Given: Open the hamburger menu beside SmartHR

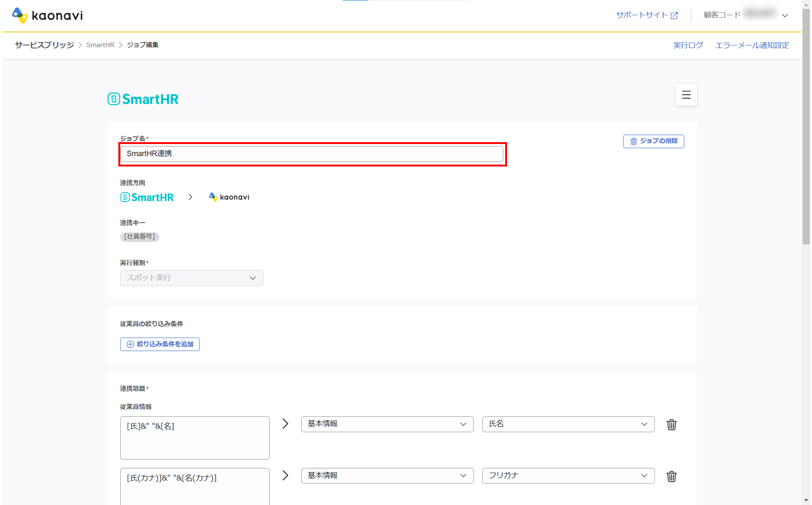Looking at the screenshot, I should click(x=686, y=95).
